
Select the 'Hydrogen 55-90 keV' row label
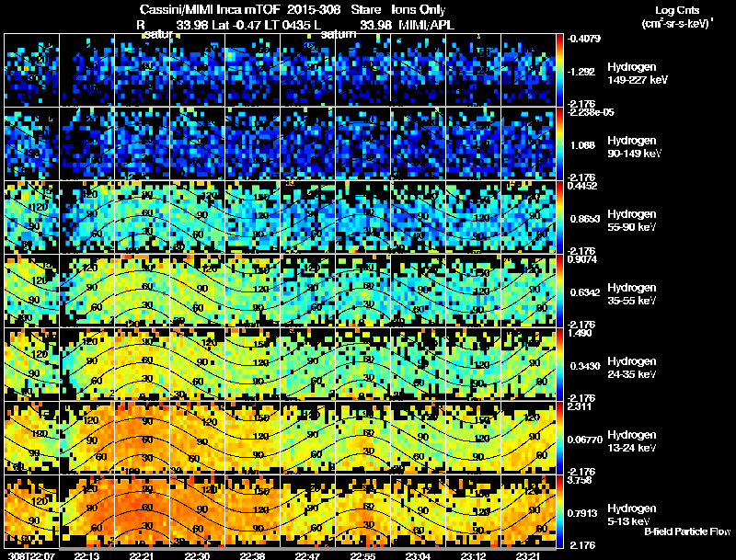click(x=632, y=221)
